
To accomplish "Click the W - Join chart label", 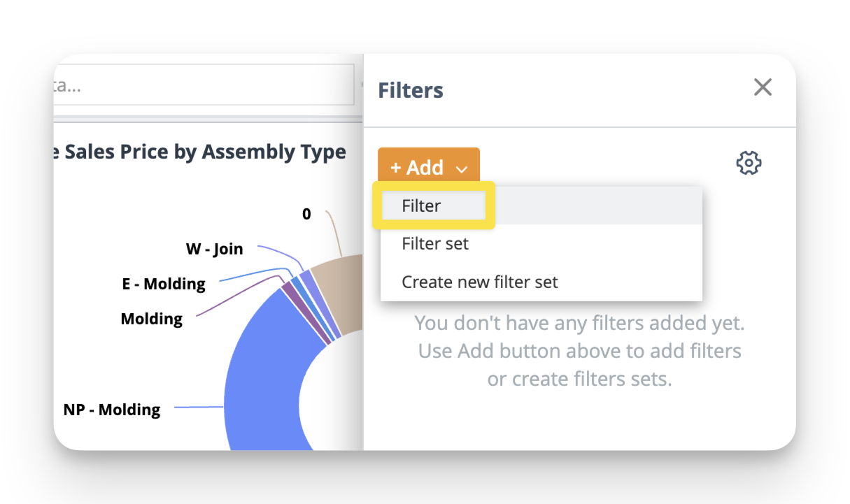I will [x=214, y=248].
